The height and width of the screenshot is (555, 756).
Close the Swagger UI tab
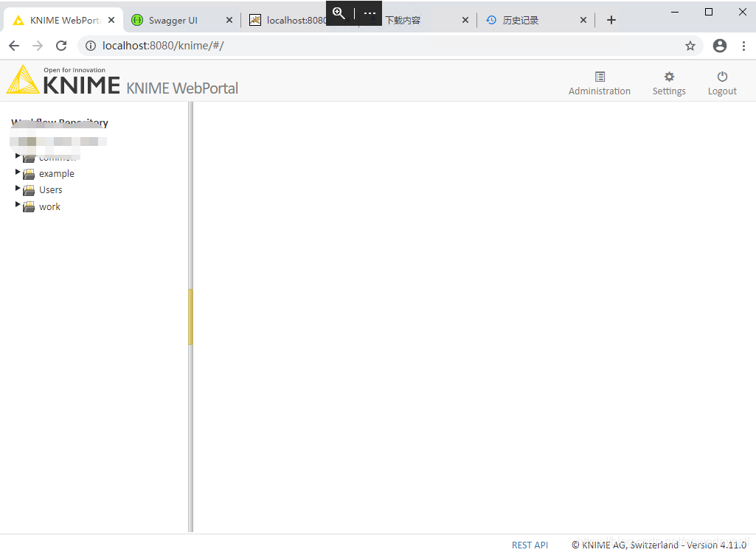[229, 20]
